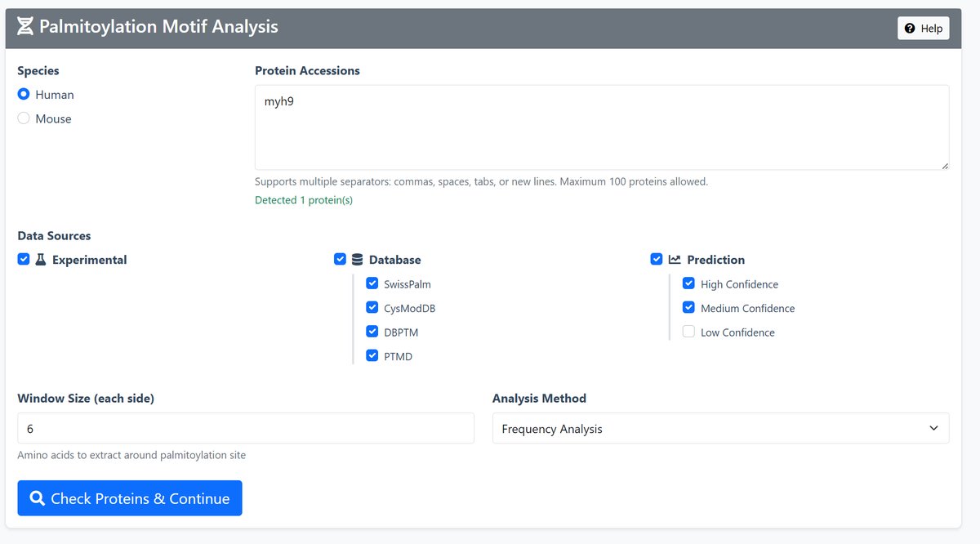
Task: Toggle off the Experimental data source
Action: (x=23, y=258)
